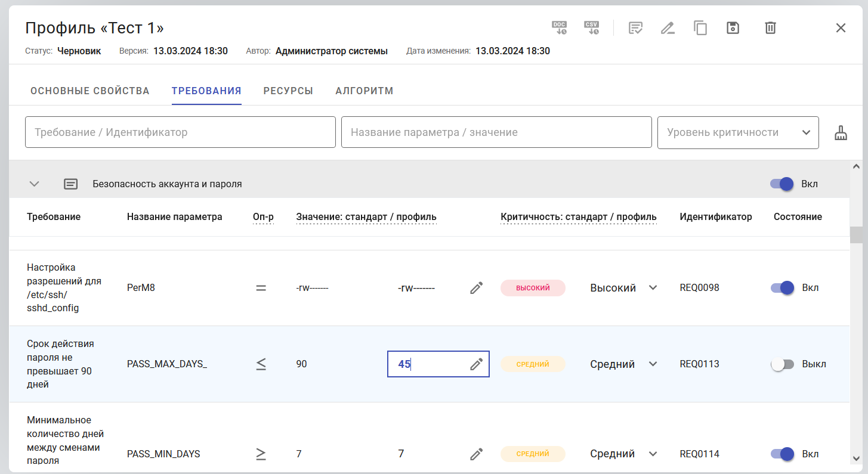Export profile as CSV file

[x=591, y=27]
